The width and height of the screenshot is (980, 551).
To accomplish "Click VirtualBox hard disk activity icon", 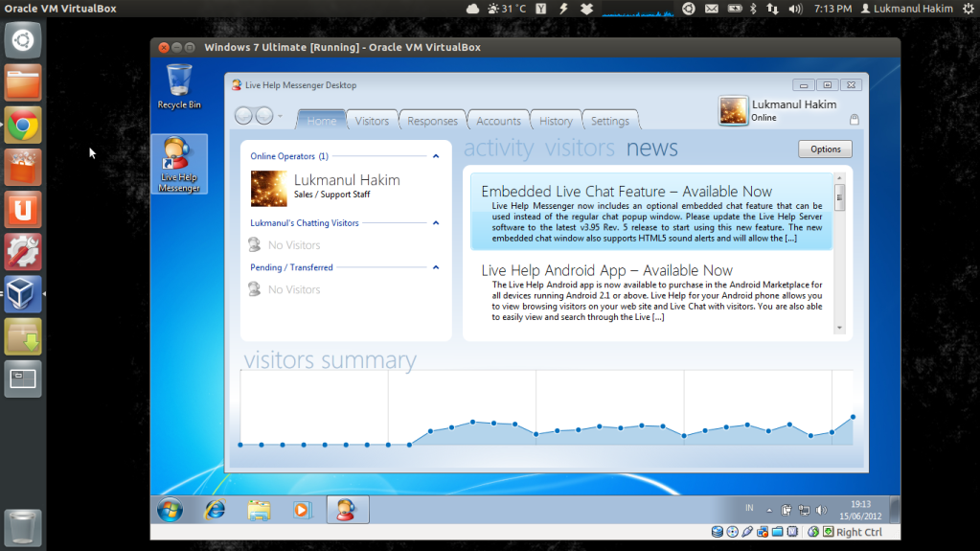I will click(718, 532).
